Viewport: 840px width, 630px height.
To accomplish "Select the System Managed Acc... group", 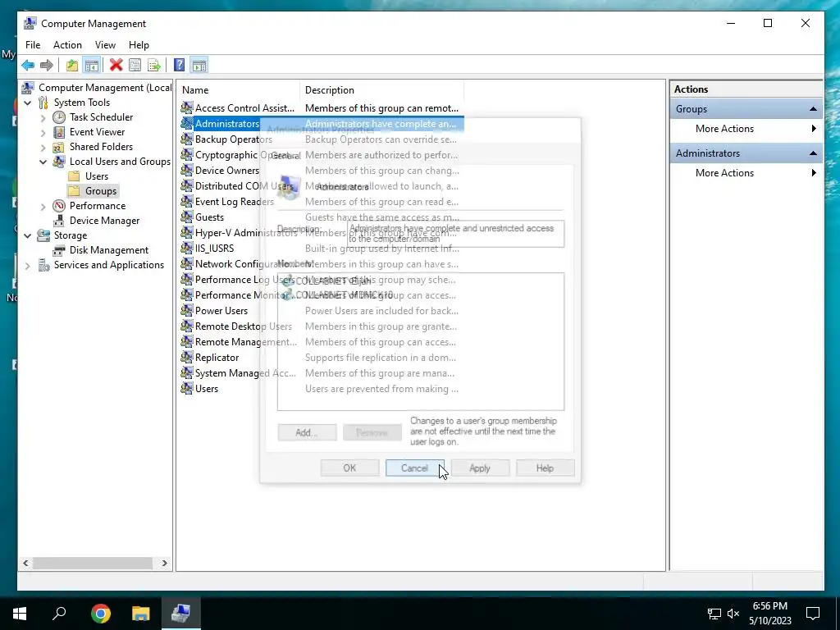I will pyautogui.click(x=244, y=373).
